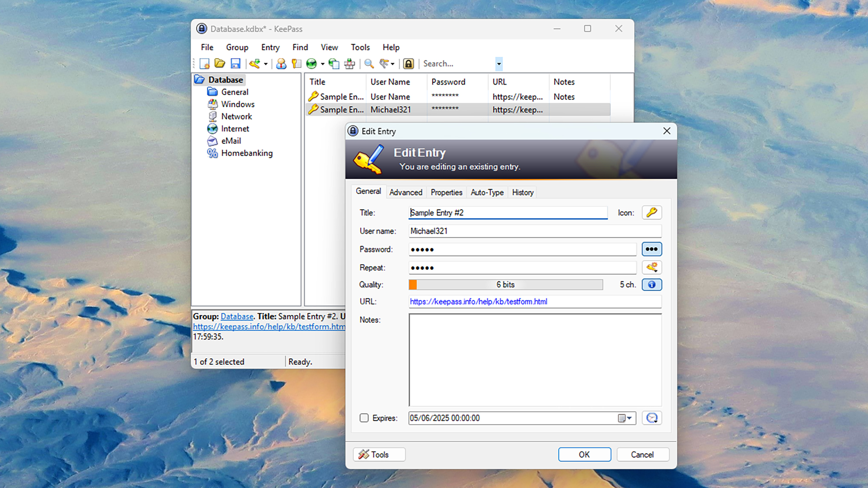Switch to the Advanced tab
The image size is (868, 488).
405,192
